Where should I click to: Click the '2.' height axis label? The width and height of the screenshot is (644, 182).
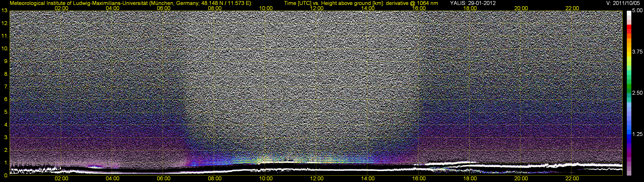6,150
